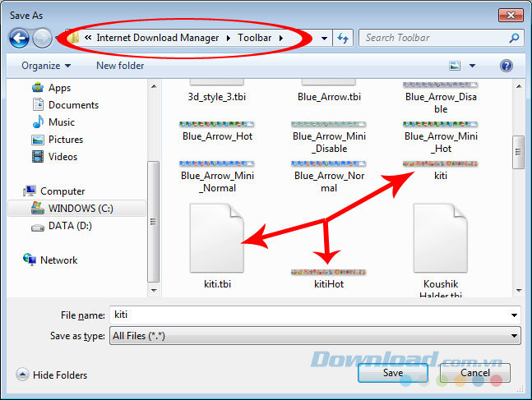Click the navigation pane scrollbar thumb
Viewport: 532px width, 400px height.
[154, 222]
